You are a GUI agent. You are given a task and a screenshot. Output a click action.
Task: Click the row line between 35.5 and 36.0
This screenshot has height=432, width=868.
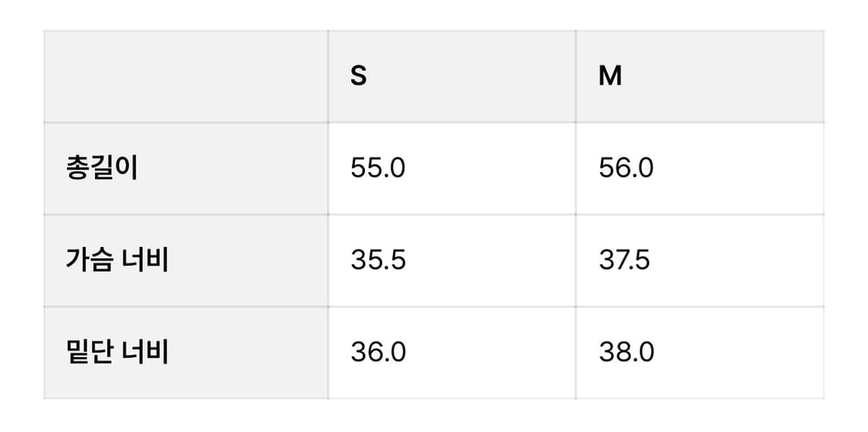pyautogui.click(x=451, y=306)
